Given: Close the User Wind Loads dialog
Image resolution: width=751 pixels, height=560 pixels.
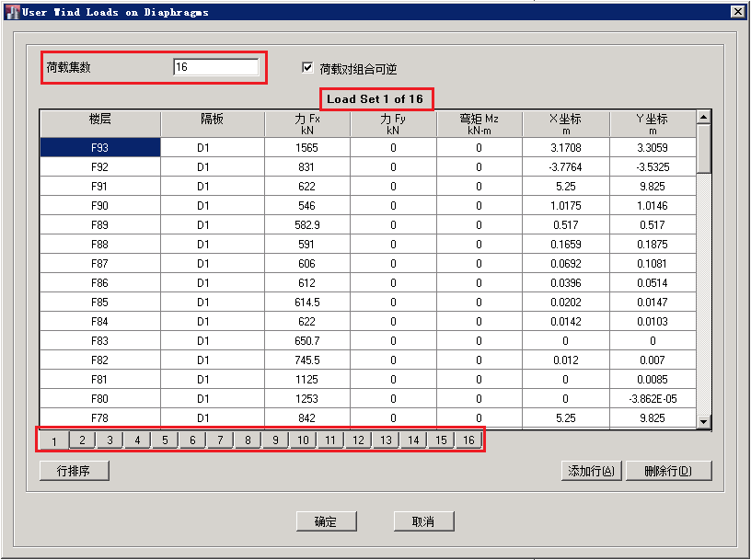Looking at the screenshot, I should click(737, 11).
